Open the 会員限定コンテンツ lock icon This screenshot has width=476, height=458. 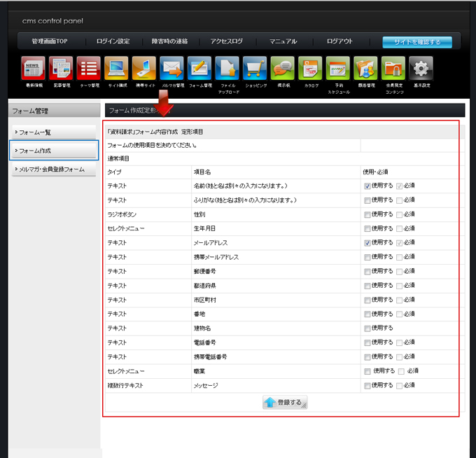(393, 69)
